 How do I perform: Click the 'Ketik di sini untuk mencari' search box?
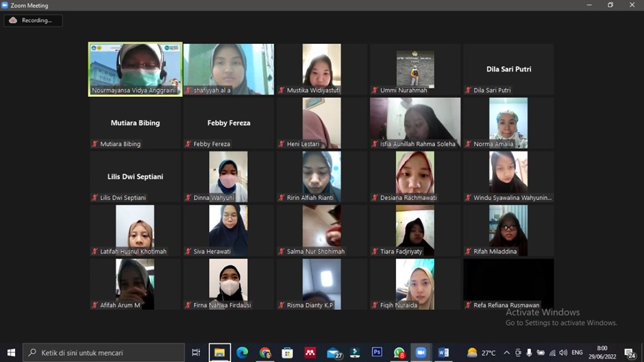tap(104, 352)
